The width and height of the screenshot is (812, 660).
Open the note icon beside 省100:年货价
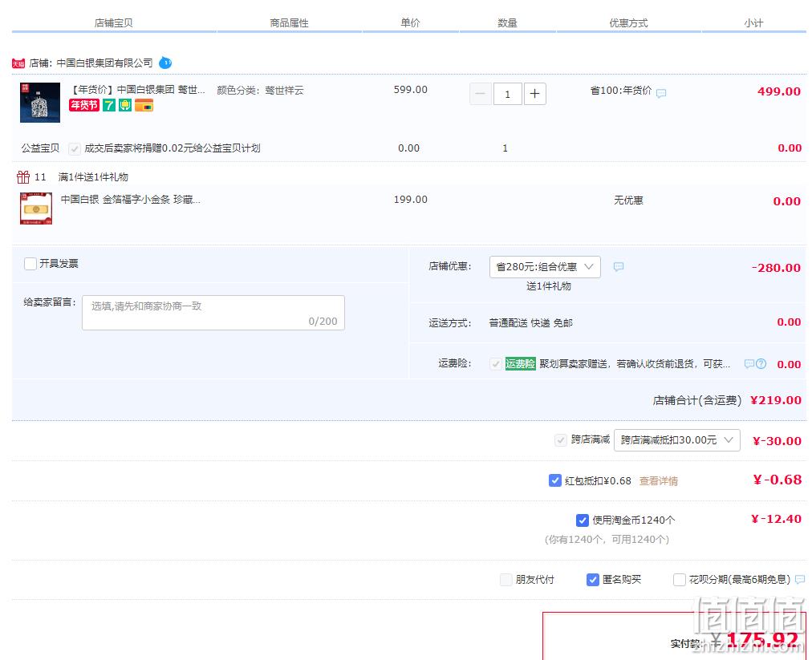[x=661, y=93]
